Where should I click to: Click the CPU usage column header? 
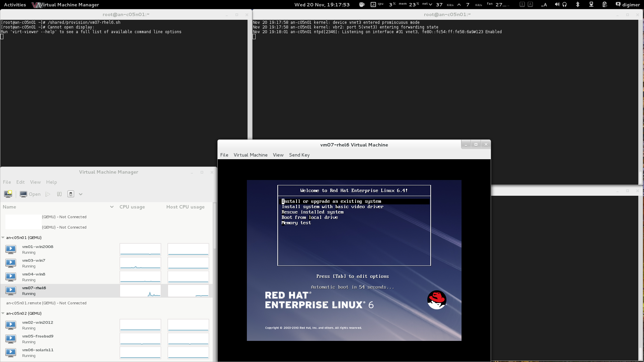point(132,207)
